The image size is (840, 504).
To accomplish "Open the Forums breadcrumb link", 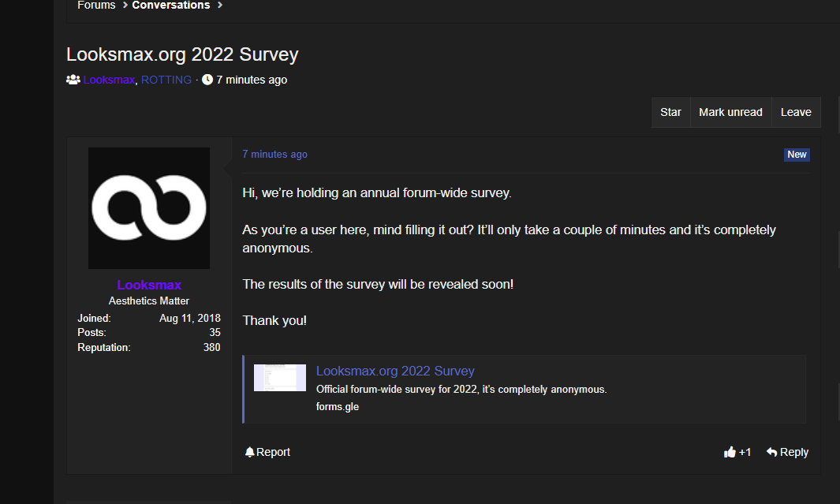I will (96, 5).
